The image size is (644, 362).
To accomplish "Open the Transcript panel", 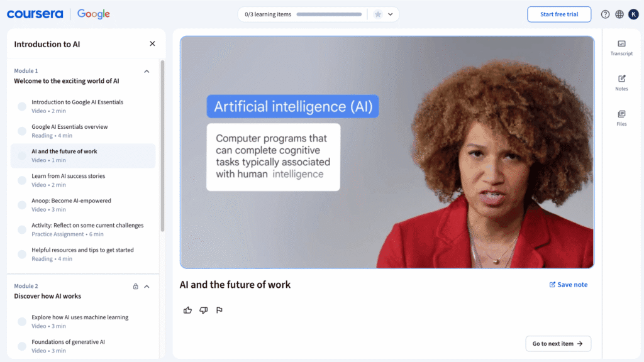I will coord(621,48).
